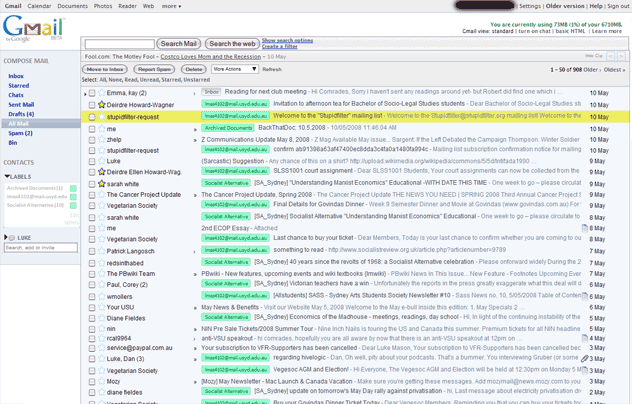This screenshot has width=632, height=404.
Task: Star The PBwiki Team email
Action: click(x=102, y=273)
